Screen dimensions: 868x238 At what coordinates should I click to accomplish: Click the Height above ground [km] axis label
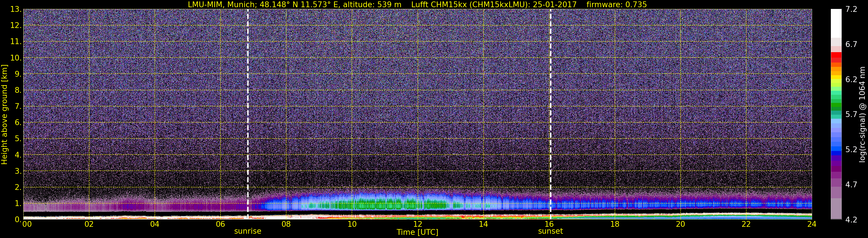coord(4,115)
